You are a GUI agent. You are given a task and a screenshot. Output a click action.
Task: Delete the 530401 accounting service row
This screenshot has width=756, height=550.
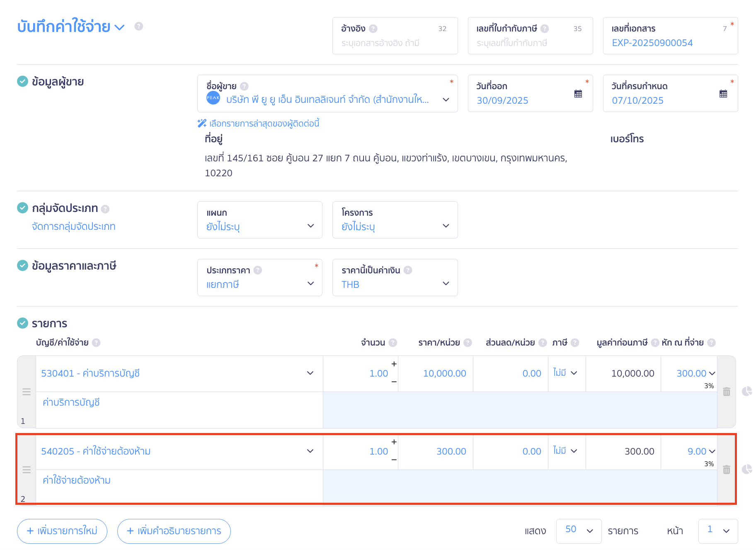coord(726,392)
